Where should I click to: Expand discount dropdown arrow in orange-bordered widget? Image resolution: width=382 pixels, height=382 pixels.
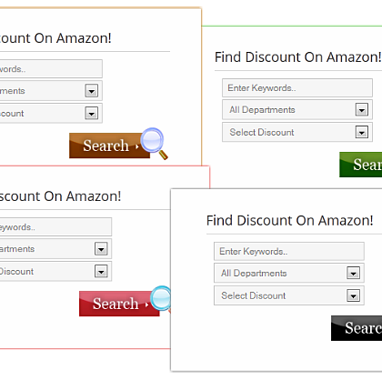coord(91,113)
